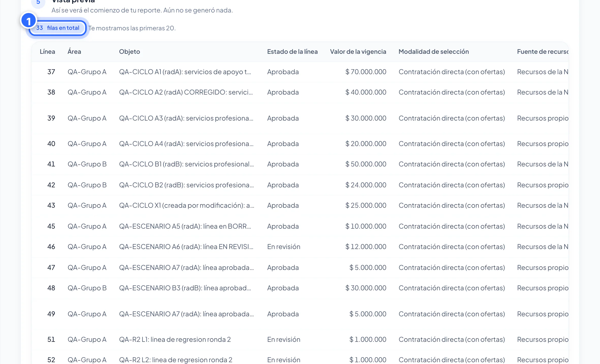Click the 'Modalidad de selección' column header

pos(434,52)
